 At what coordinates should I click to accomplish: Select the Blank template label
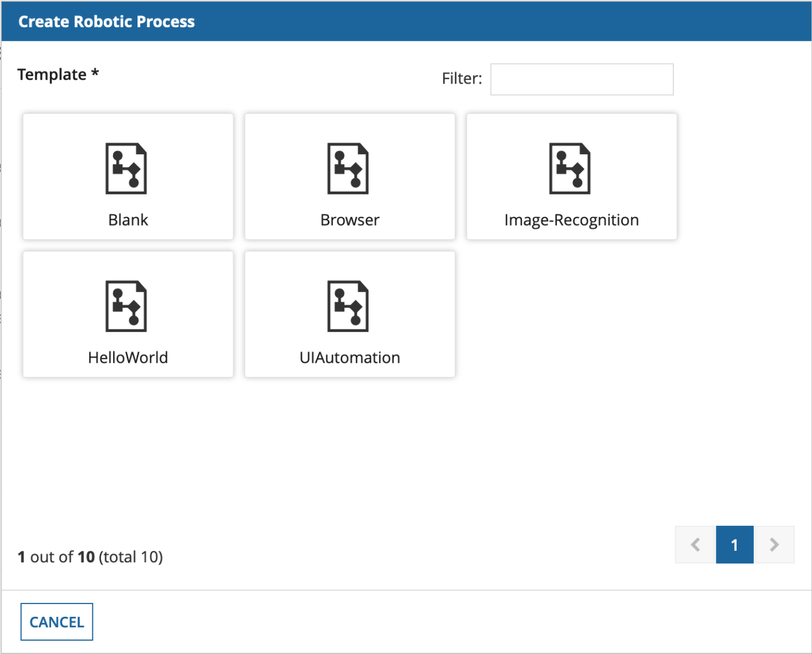(x=128, y=220)
